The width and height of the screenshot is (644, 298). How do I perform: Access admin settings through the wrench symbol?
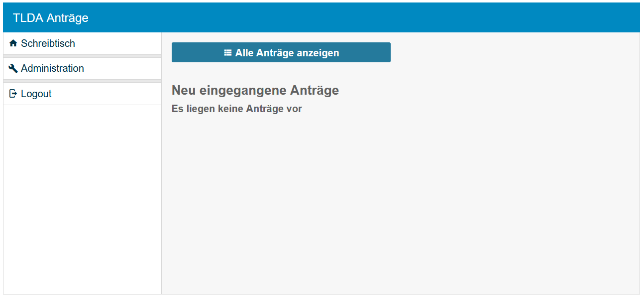coord(13,68)
